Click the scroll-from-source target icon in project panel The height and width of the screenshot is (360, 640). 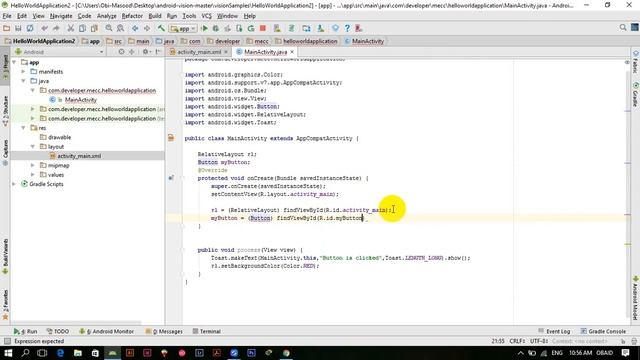pyautogui.click(x=121, y=52)
